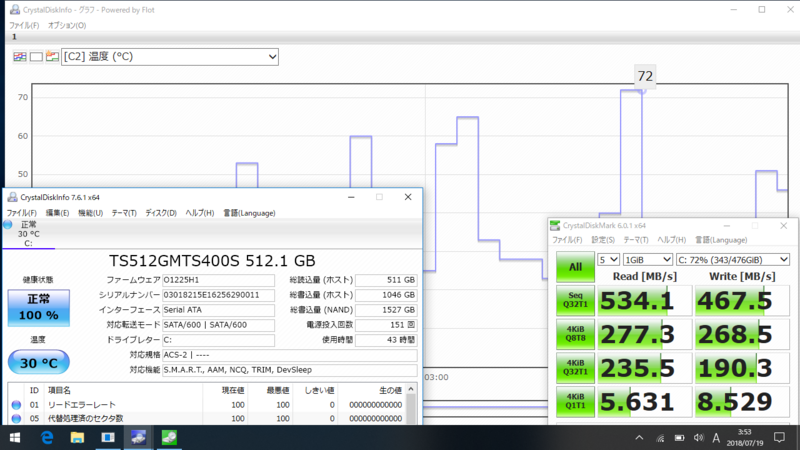Image resolution: width=800 pixels, height=450 pixels.
Task: Run the 4KiB Q32T1 test
Action: 575,367
